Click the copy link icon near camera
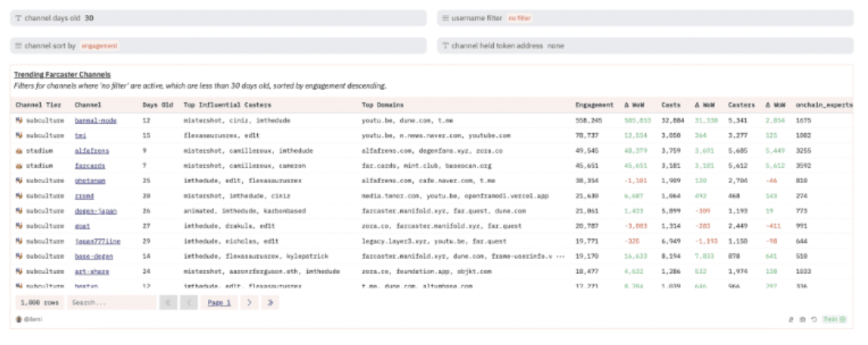This screenshot has height=345, width=868. tap(791, 319)
